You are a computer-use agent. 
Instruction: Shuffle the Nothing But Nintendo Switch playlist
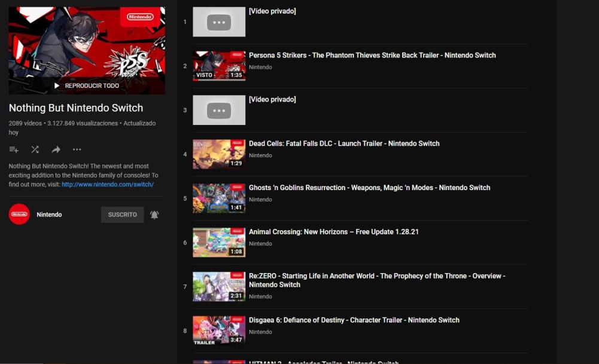coord(35,149)
